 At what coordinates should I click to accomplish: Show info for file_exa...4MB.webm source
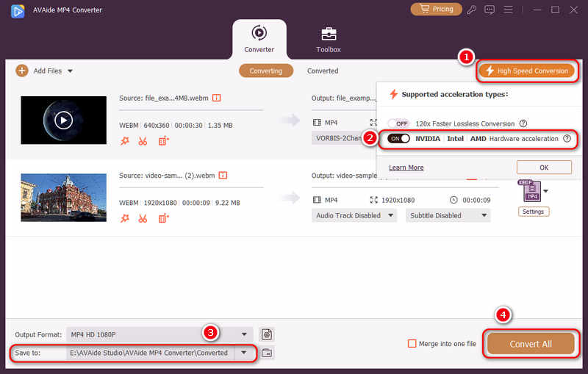[216, 98]
